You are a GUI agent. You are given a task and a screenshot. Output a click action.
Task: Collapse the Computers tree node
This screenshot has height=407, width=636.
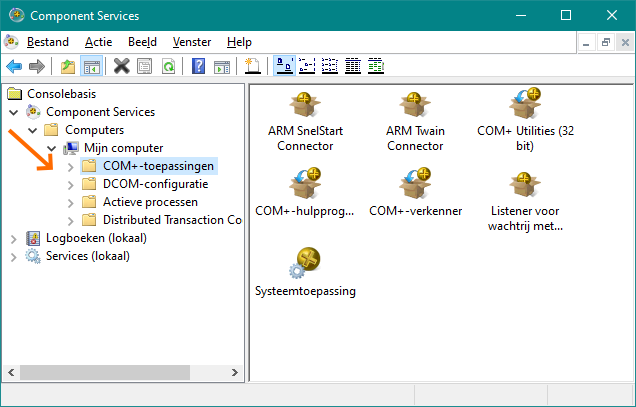pyautogui.click(x=32, y=130)
